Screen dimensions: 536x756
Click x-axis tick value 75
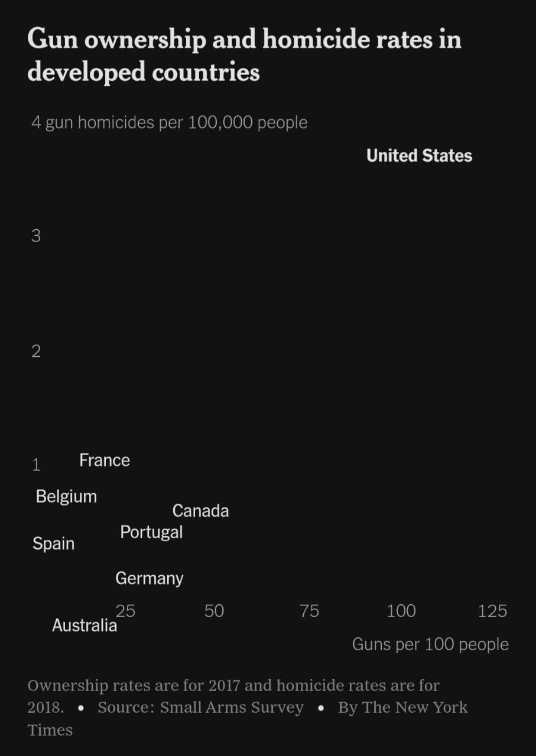(309, 611)
